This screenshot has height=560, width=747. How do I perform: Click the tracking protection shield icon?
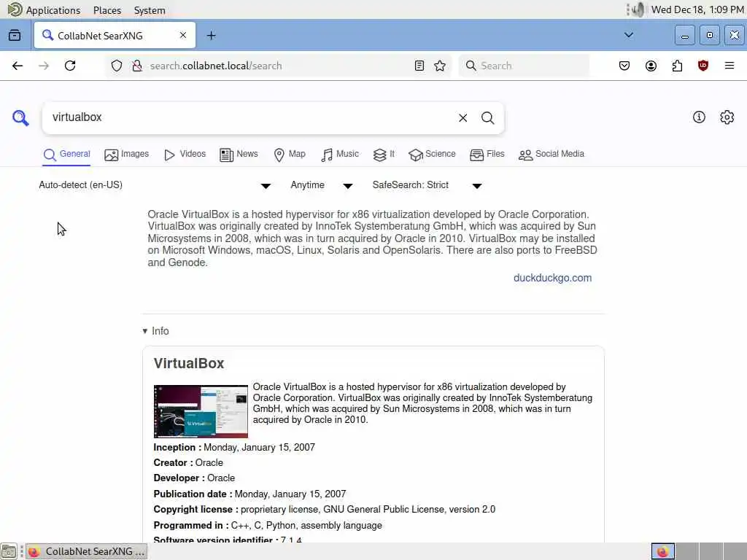click(116, 66)
